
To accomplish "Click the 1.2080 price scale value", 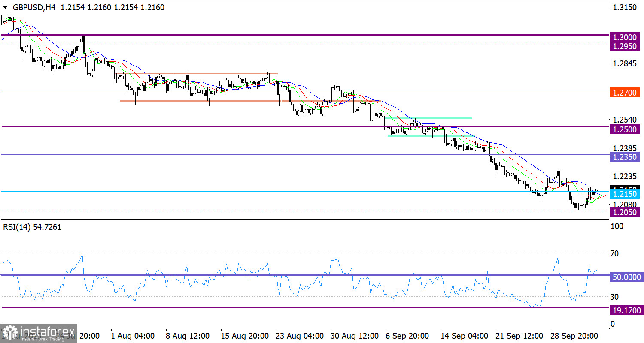I will tap(625, 204).
